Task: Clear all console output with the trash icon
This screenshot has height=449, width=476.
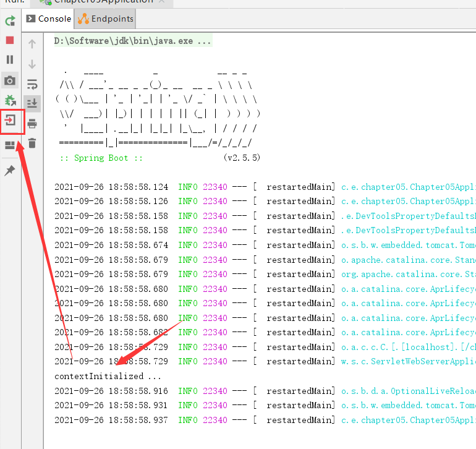Action: point(32,143)
